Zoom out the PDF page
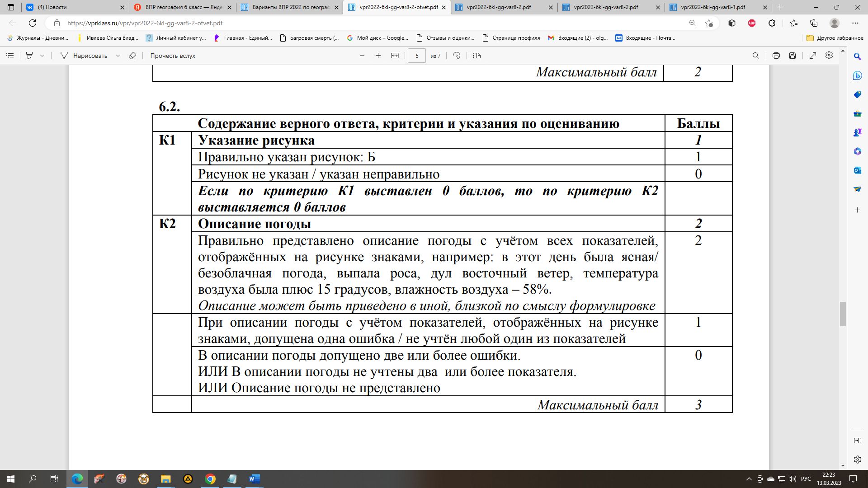Screen dimensions: 868x488 362,56
